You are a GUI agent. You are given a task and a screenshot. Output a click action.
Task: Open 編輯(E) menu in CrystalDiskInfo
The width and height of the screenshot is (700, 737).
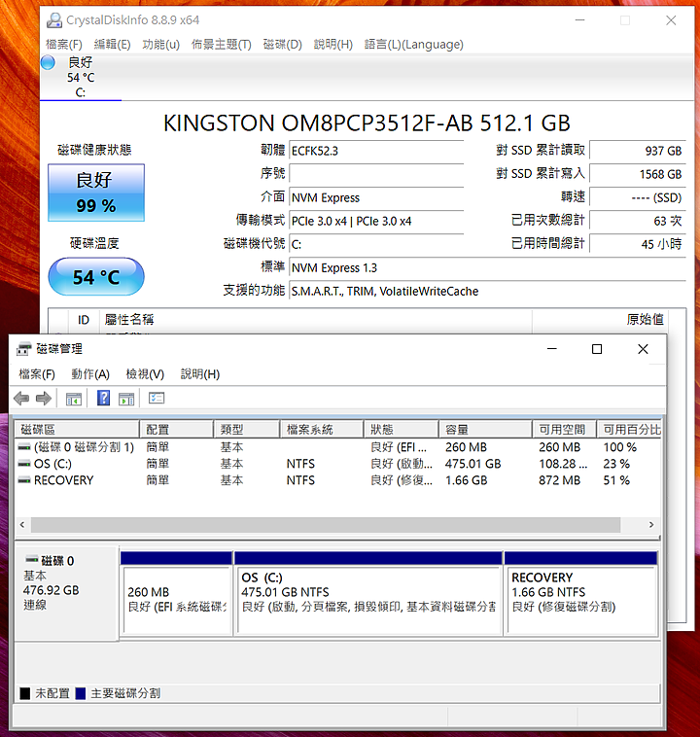pos(112,44)
